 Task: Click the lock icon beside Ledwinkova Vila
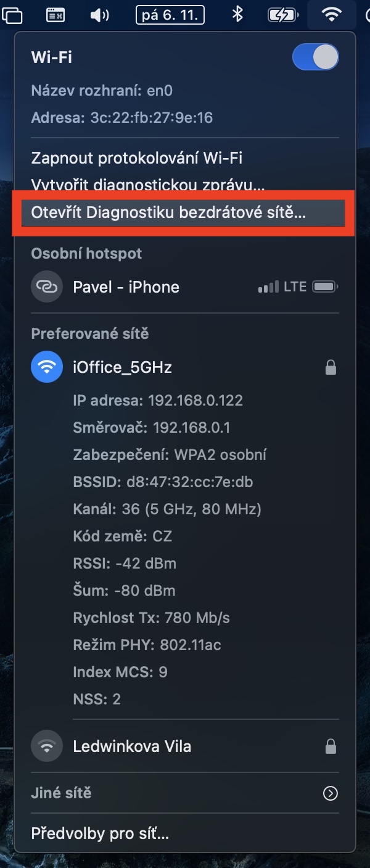331,747
